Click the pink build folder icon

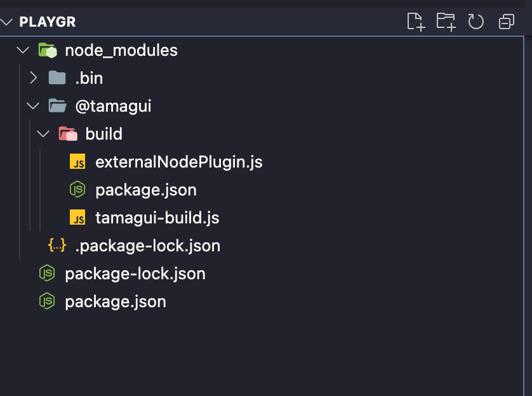[x=69, y=133]
